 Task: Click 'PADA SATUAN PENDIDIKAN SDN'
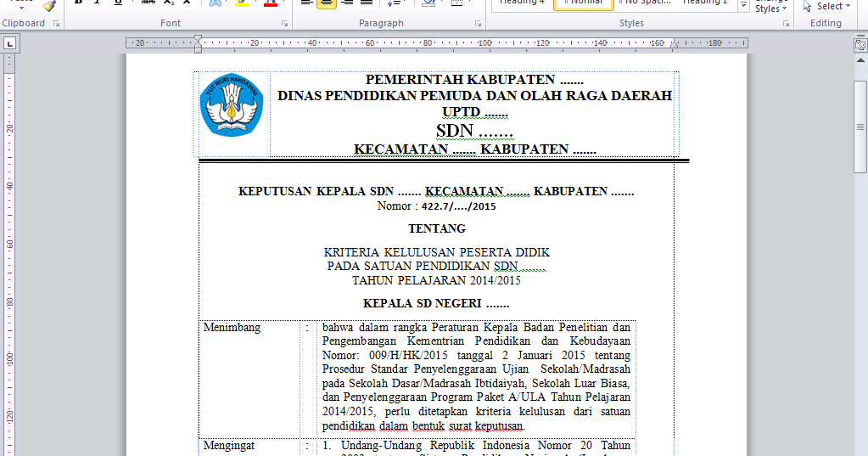tap(423, 266)
